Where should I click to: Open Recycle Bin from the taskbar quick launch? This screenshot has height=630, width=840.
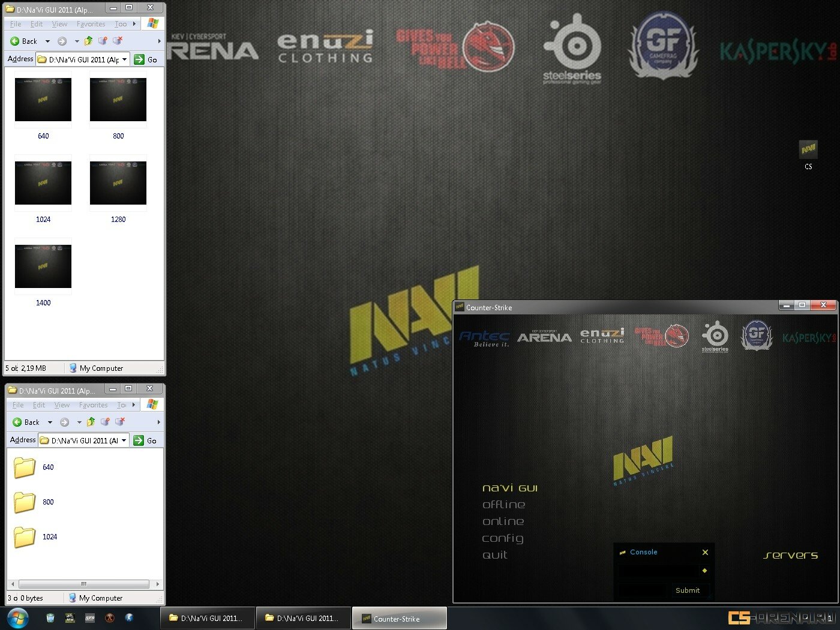point(50,617)
